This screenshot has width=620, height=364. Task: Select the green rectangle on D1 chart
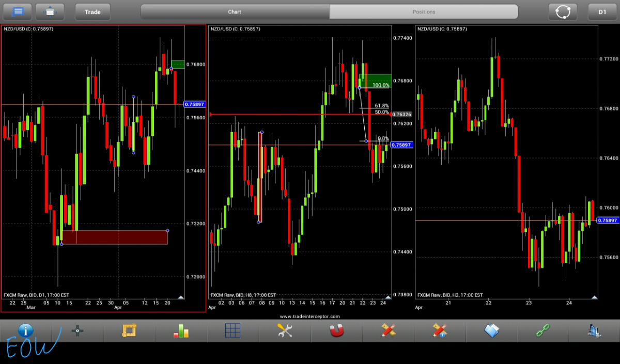point(178,64)
